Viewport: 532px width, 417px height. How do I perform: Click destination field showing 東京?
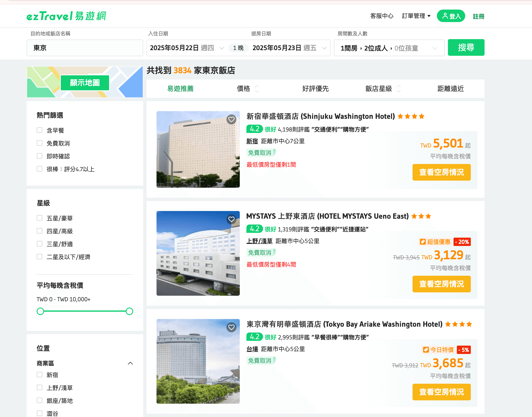tap(85, 48)
